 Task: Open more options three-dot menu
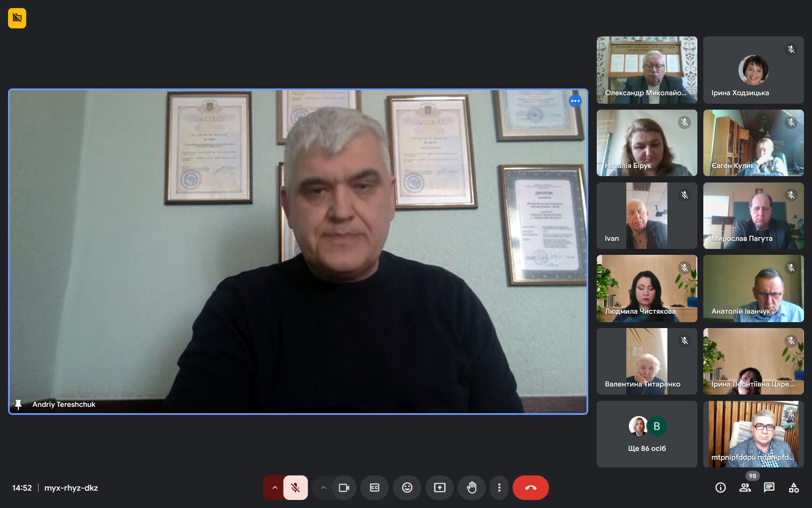point(499,488)
